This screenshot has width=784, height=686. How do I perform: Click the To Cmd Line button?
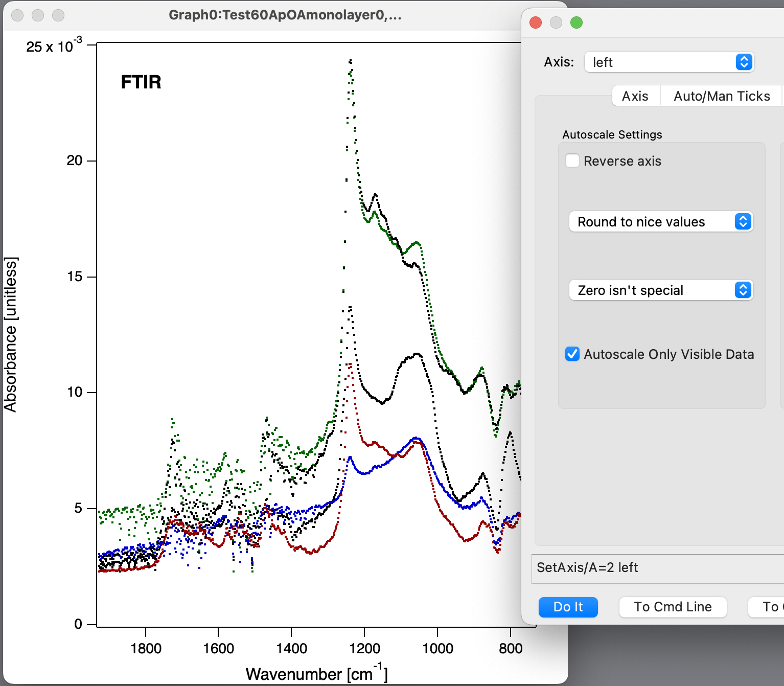[673, 607]
